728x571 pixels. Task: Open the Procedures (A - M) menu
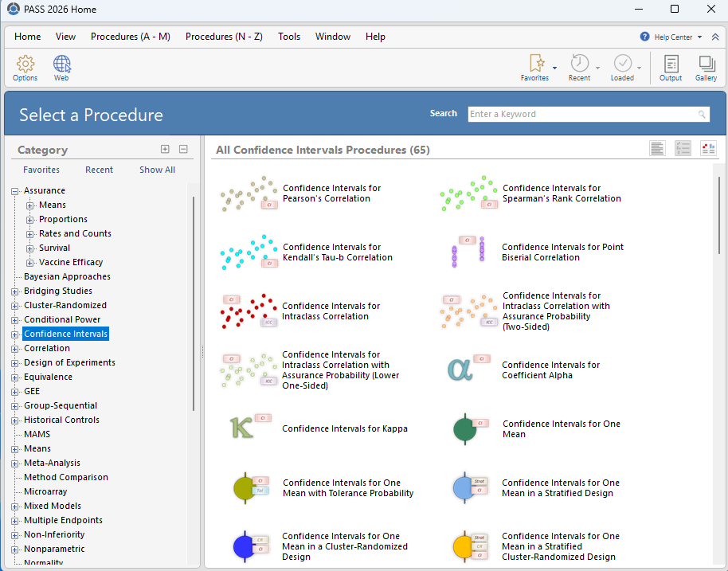pyautogui.click(x=131, y=37)
